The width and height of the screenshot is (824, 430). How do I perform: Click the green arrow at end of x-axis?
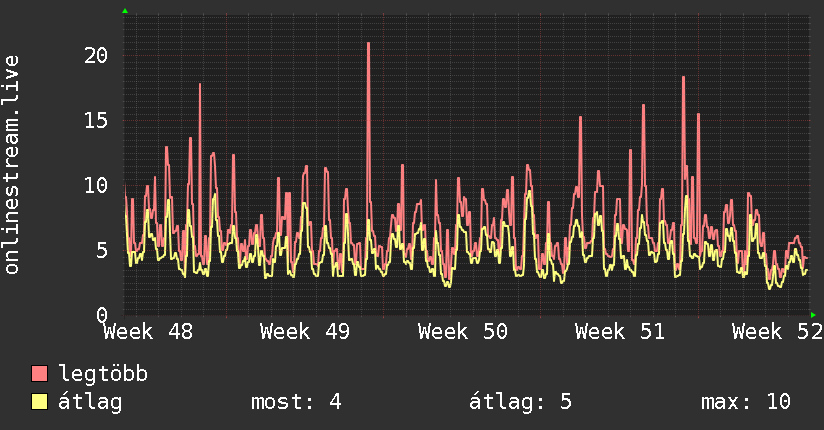coord(813,315)
